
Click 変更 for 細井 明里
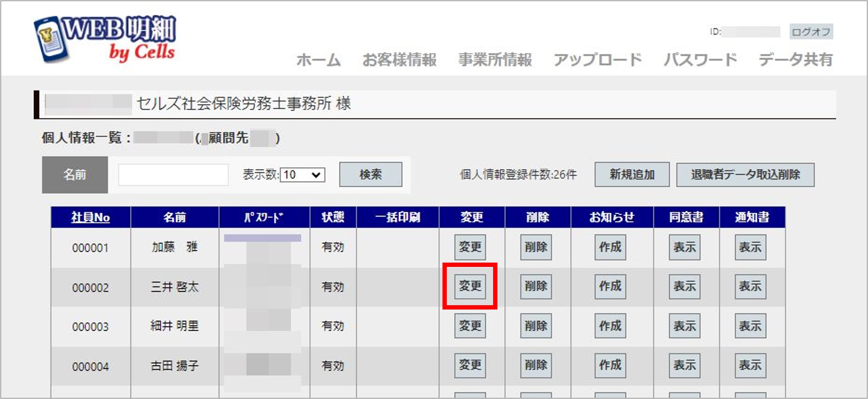click(x=470, y=326)
